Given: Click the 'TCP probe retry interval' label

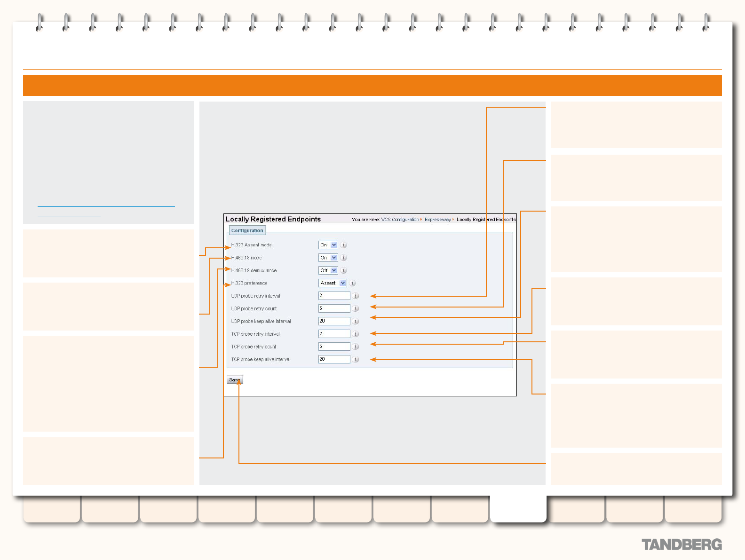Looking at the screenshot, I should coord(255,334).
